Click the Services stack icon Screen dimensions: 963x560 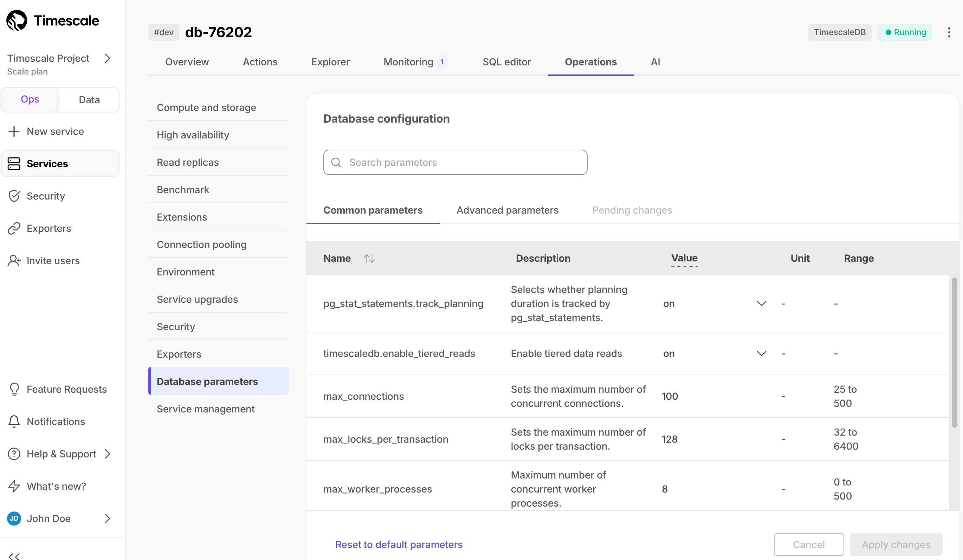click(x=14, y=163)
